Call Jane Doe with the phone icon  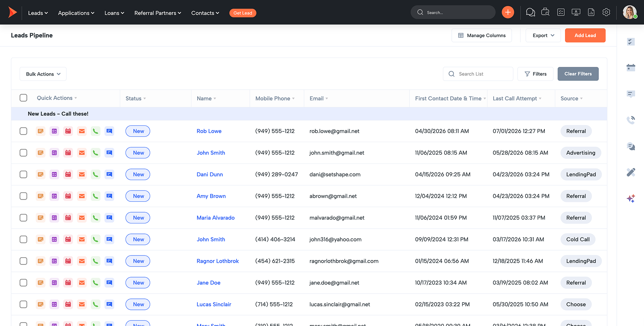(96, 283)
